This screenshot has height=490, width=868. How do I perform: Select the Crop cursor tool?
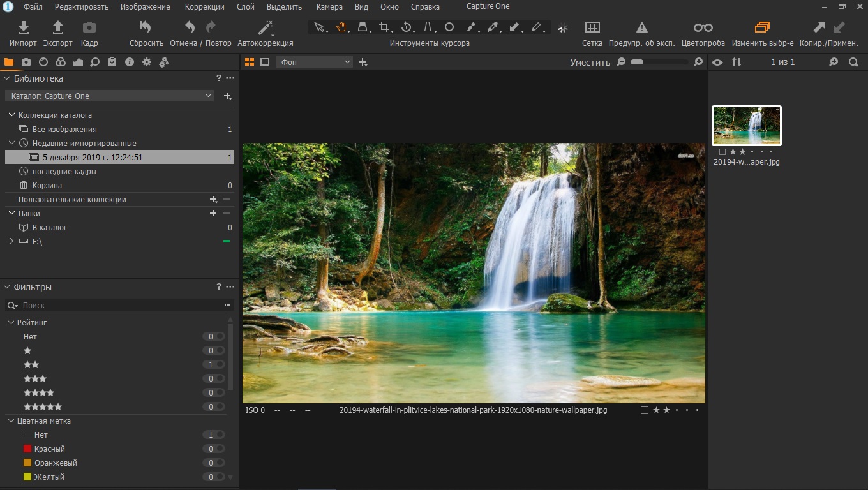384,27
